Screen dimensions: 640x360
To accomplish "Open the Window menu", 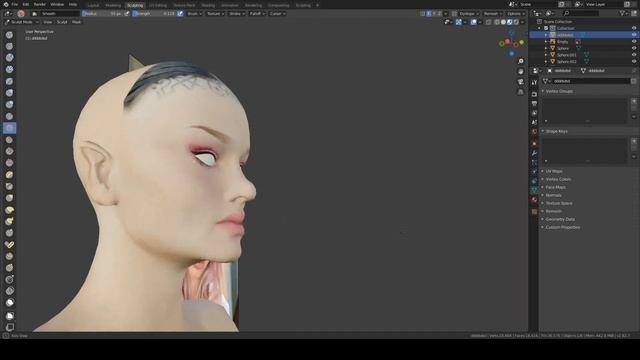I will click(57, 4).
